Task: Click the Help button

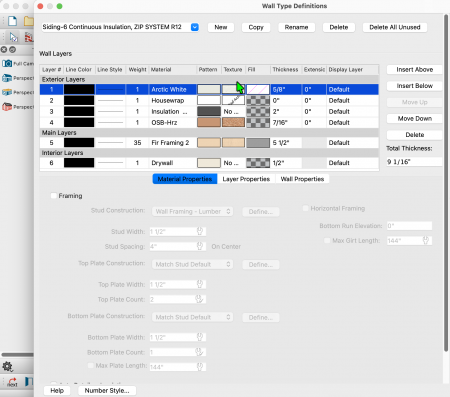Action: click(x=57, y=391)
